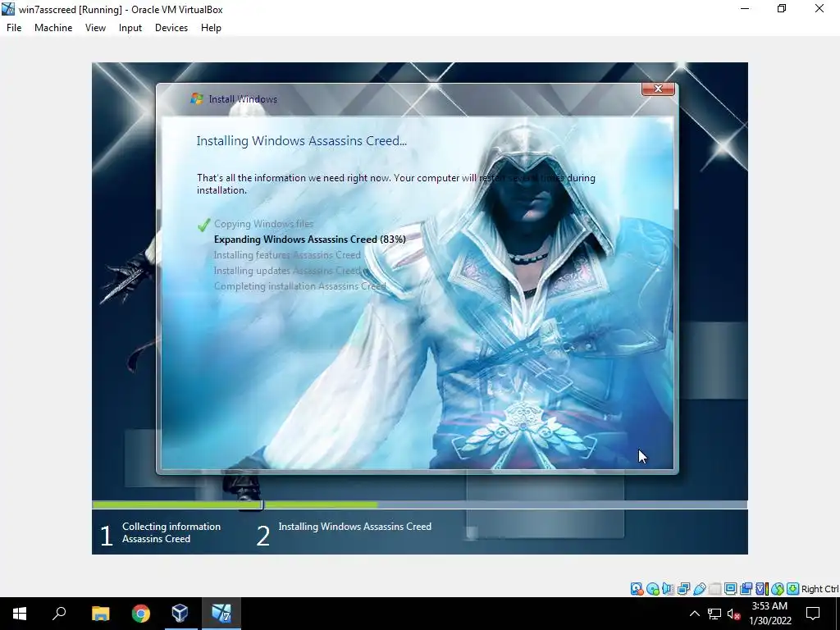Open the taskbar clock showing 3:53 AM
The image size is (840, 630).
pos(769,614)
